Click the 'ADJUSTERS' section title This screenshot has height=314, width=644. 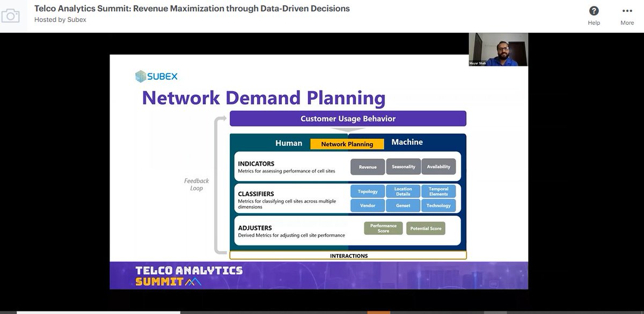tap(255, 228)
